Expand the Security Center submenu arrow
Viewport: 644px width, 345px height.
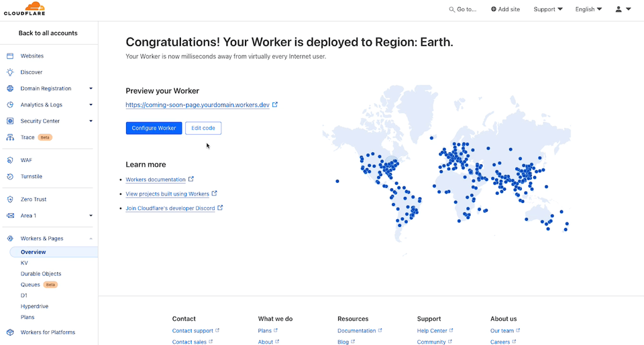91,121
